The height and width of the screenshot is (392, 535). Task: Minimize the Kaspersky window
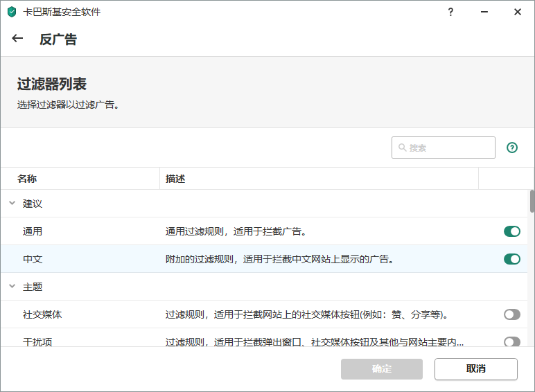coord(484,12)
